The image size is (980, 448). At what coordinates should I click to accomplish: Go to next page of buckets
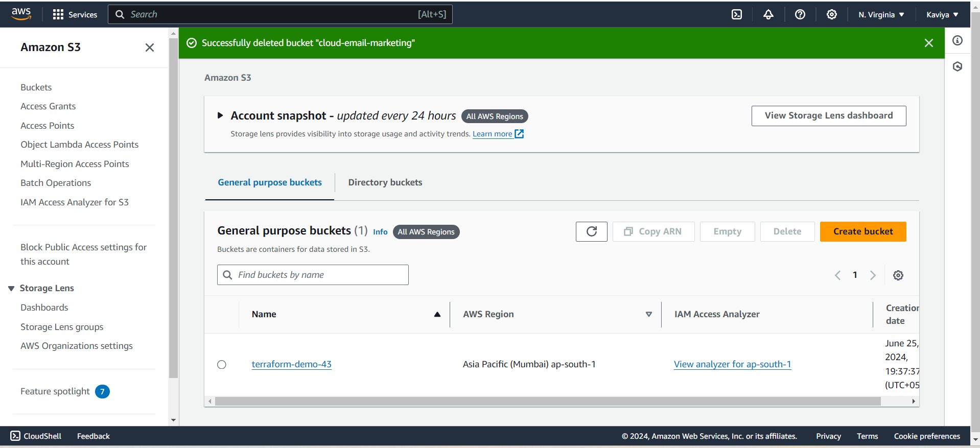[x=873, y=275]
